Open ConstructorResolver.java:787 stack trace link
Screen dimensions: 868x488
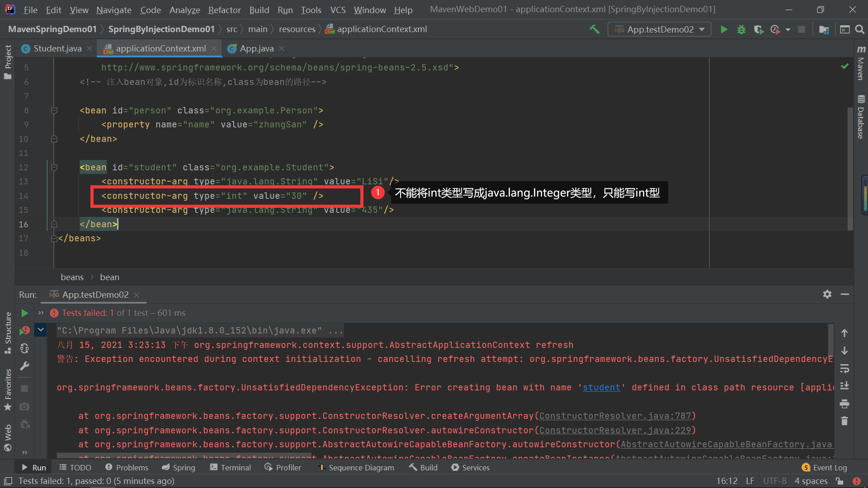click(x=615, y=416)
